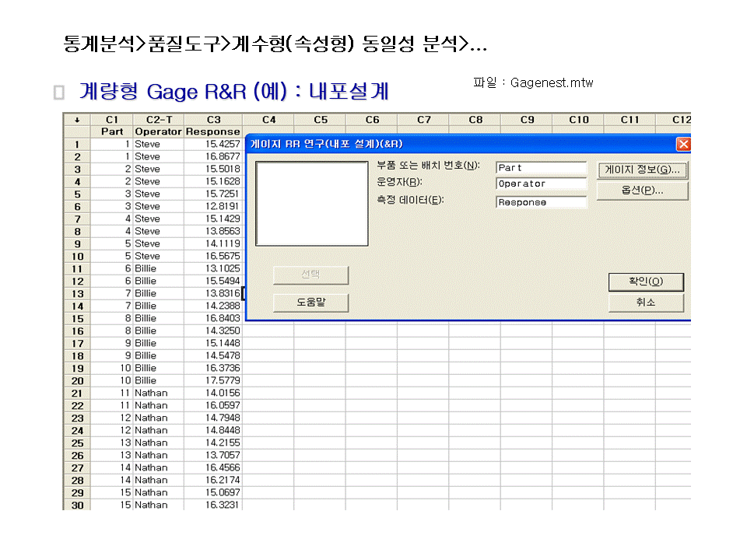Image resolution: width=747 pixels, height=560 pixels.
Task: Select column header C10
Action: pyautogui.click(x=578, y=120)
